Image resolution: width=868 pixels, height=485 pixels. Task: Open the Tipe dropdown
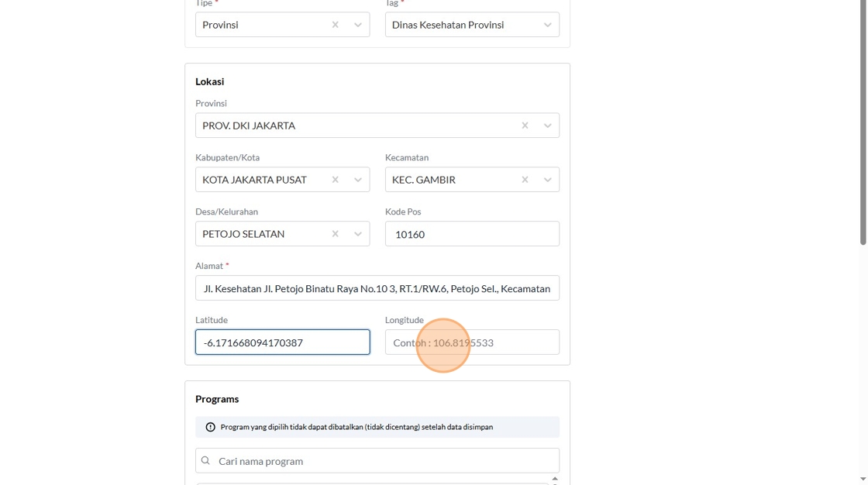358,25
